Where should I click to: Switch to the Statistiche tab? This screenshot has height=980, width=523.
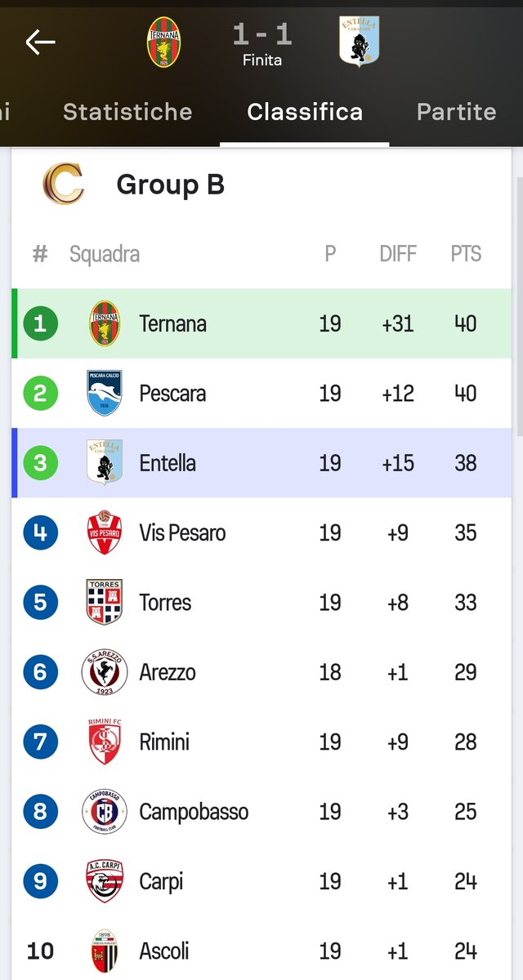[127, 112]
